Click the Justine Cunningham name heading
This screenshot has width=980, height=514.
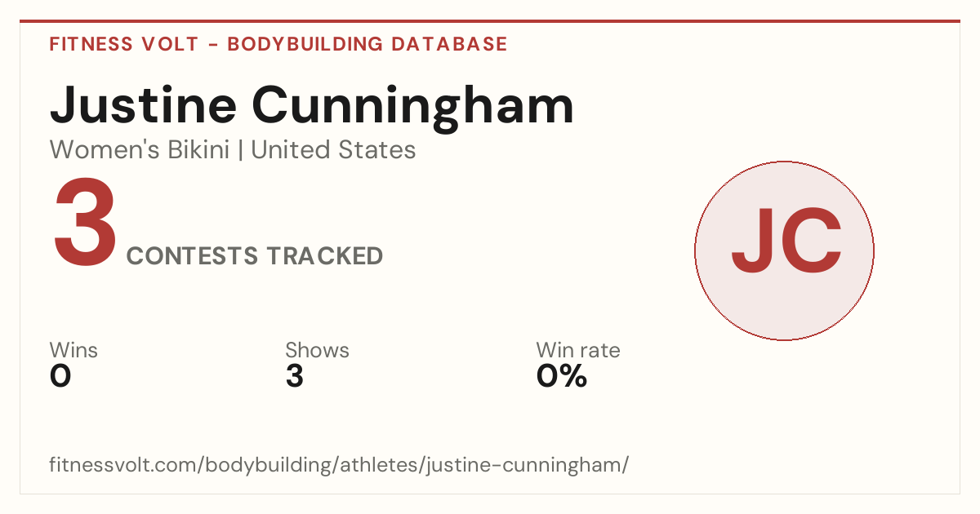tap(312, 106)
